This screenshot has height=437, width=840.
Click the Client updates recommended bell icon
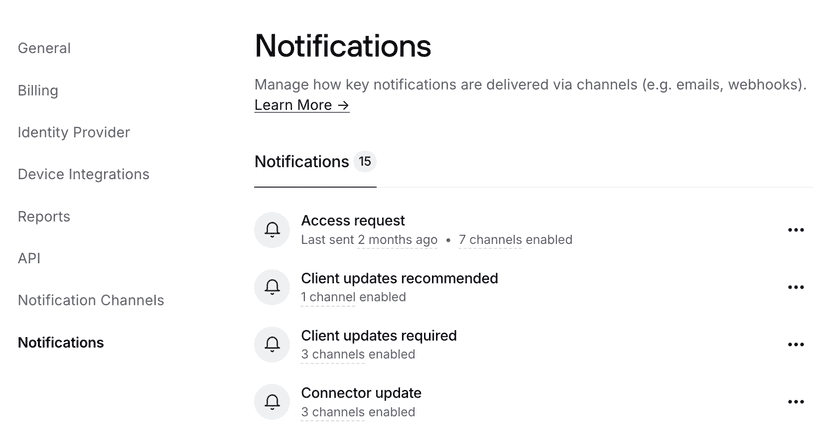(271, 287)
